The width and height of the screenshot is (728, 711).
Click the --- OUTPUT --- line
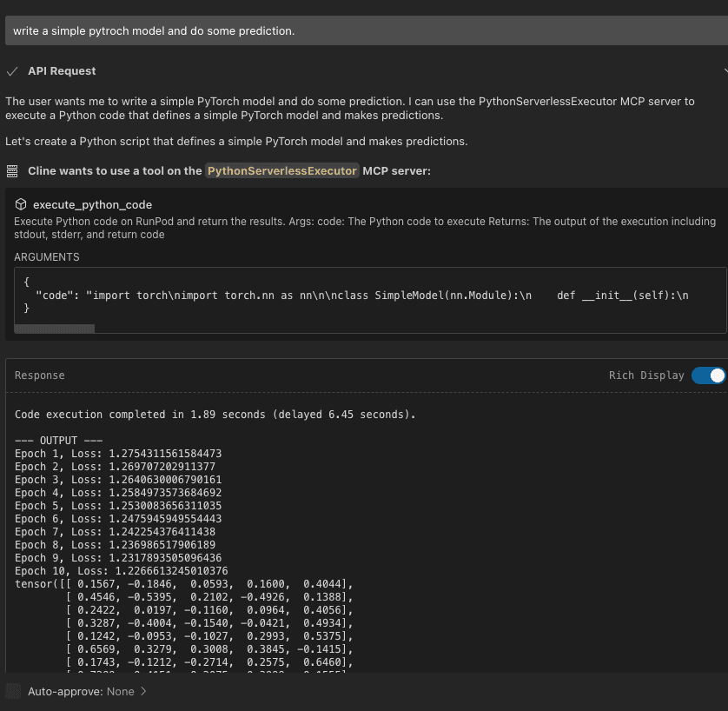tap(58, 441)
